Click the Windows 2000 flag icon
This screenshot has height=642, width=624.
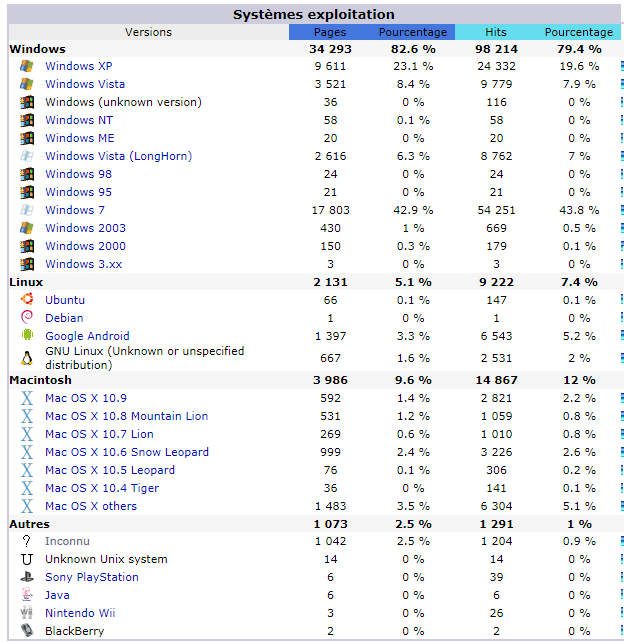pyautogui.click(x=27, y=246)
